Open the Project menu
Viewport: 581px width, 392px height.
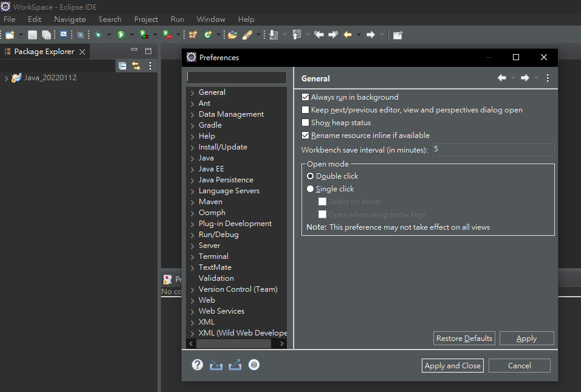coord(146,19)
